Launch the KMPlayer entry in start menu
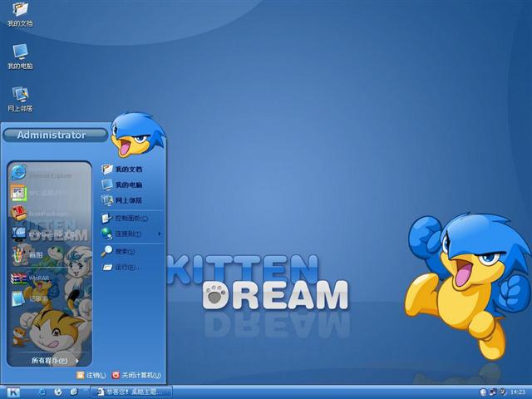The image size is (532, 399). click(x=49, y=234)
